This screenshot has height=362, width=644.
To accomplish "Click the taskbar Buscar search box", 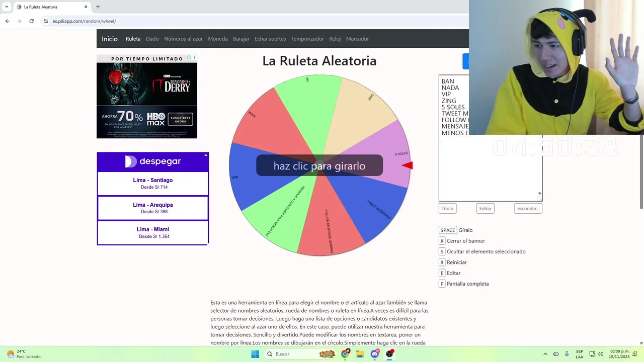I will (x=301, y=354).
